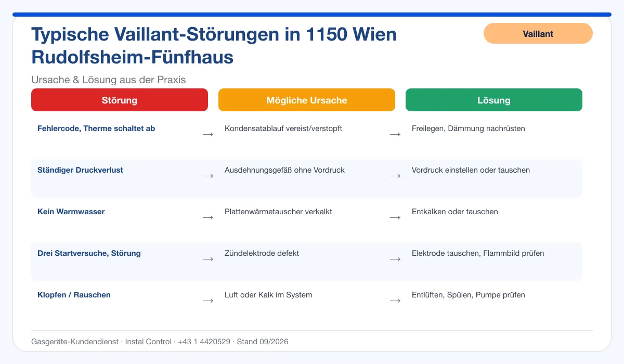
Task: Click arrow after 'Plattenwärmetauscher verkalkt'
Action: [395, 217]
